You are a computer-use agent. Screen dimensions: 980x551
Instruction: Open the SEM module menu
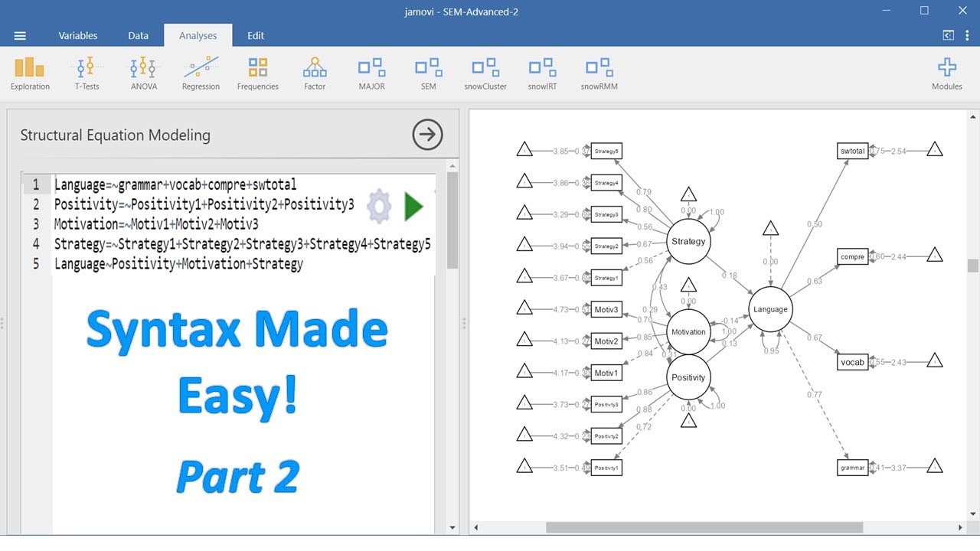pyautogui.click(x=429, y=73)
